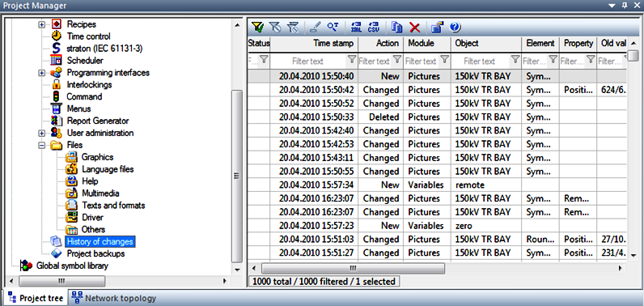The height and width of the screenshot is (306, 644).
Task: Collapse the Files tree node
Action: [x=41, y=146]
